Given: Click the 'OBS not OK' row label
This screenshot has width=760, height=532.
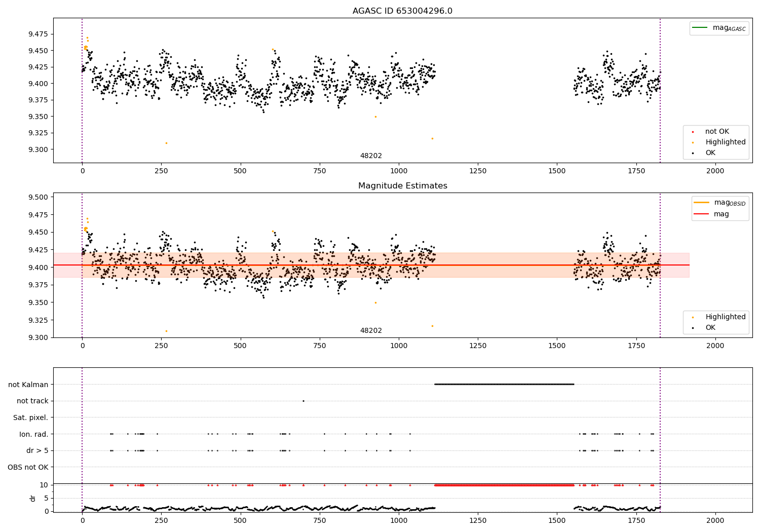Looking at the screenshot, I should point(28,467).
